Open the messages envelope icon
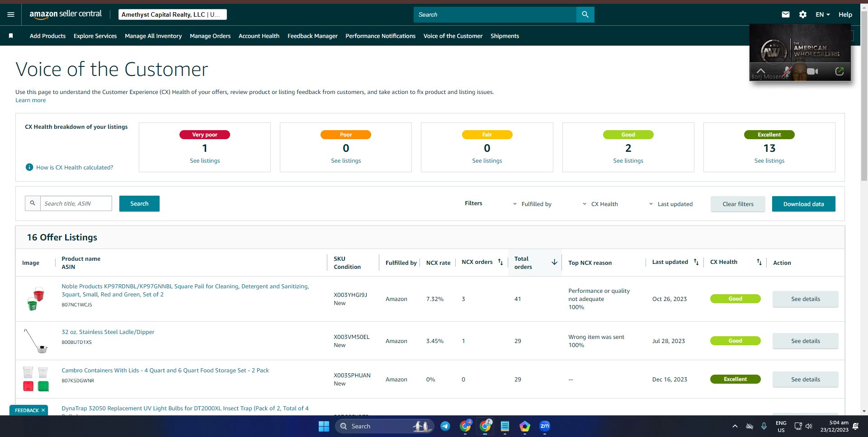This screenshot has width=868, height=437. pos(786,14)
